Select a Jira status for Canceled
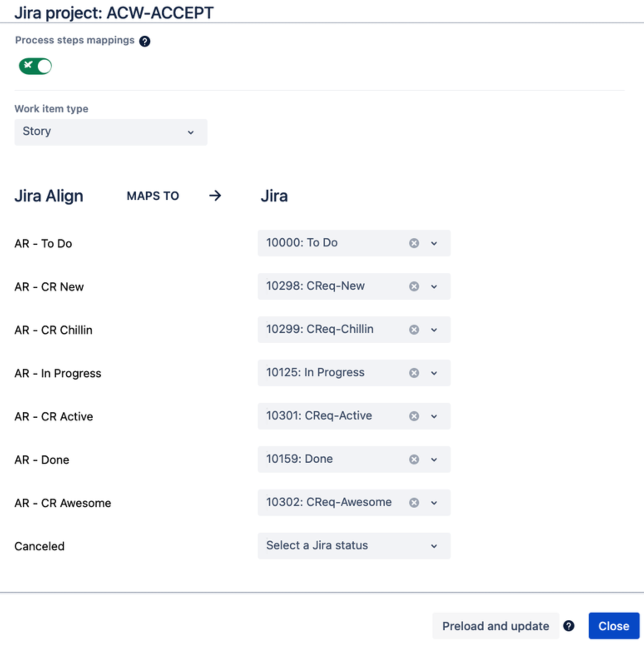 (354, 546)
